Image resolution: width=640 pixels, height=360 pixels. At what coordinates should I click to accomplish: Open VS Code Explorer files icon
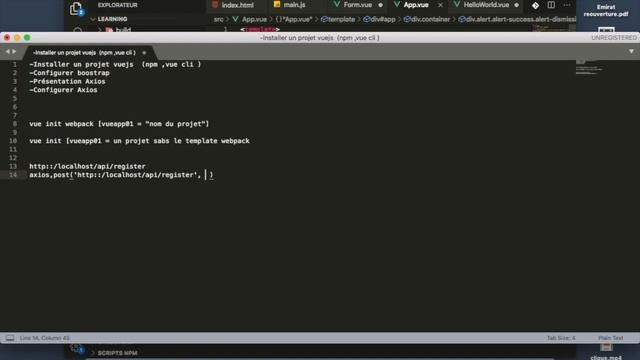76,8
